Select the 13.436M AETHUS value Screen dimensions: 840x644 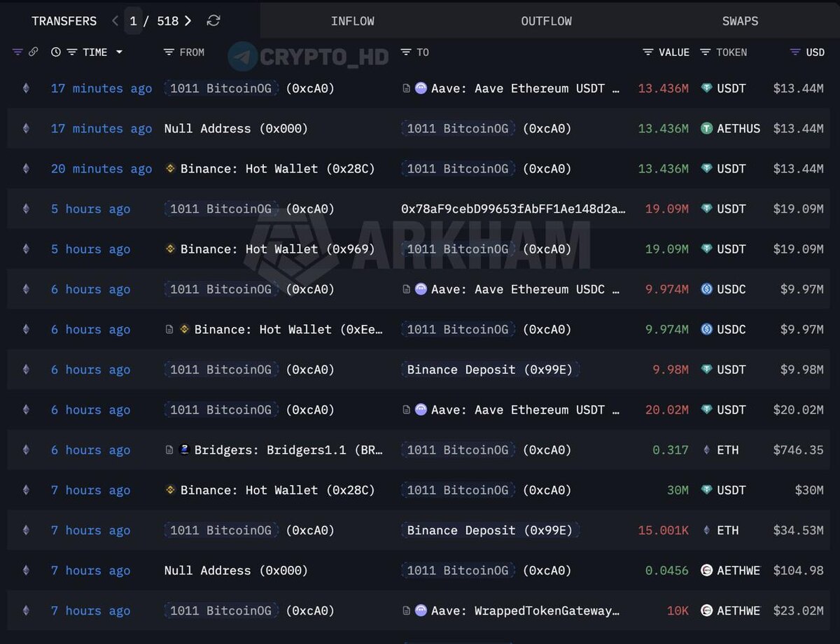point(663,128)
